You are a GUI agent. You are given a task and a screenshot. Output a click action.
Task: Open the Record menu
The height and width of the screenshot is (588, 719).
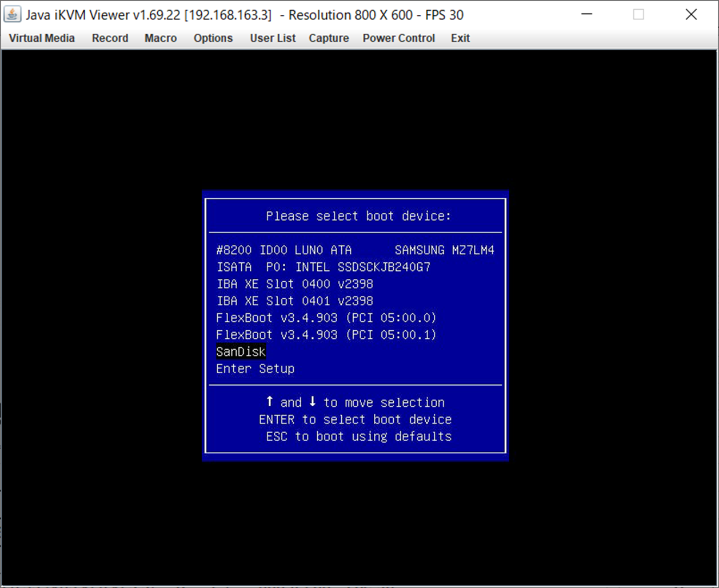pyautogui.click(x=110, y=38)
